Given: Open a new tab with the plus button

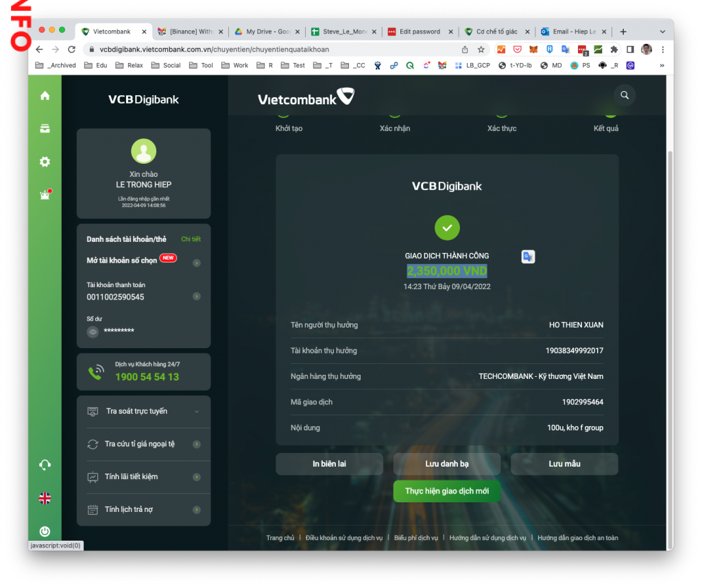Looking at the screenshot, I should pyautogui.click(x=623, y=32).
